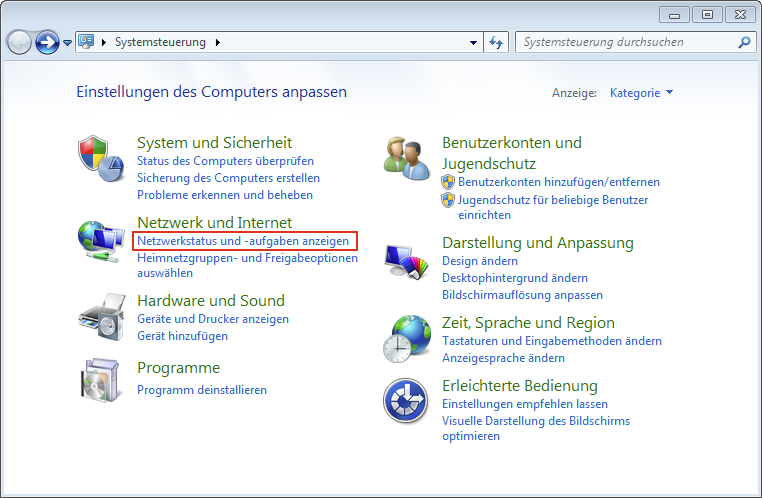This screenshot has width=762, height=498.
Task: Click the shield icon beside Jugendschutz für beliebige Benutzer
Action: click(448, 200)
